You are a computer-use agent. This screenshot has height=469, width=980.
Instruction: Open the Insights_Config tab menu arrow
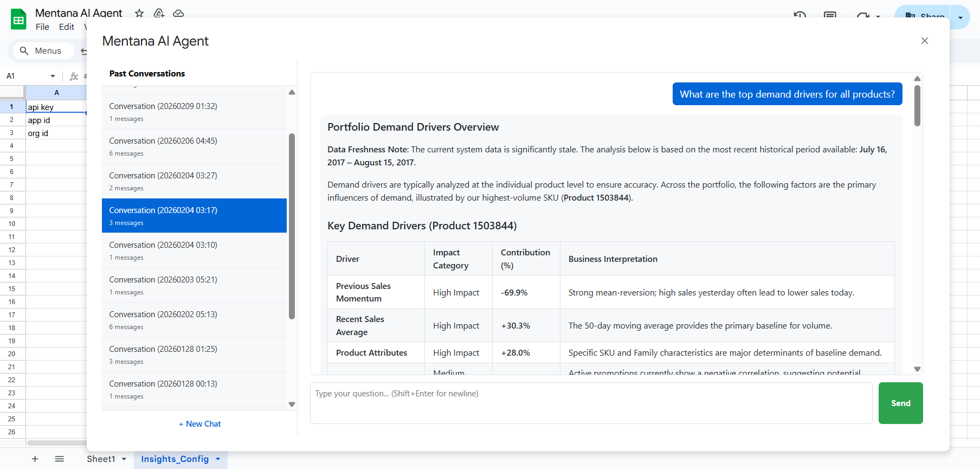pos(218,459)
